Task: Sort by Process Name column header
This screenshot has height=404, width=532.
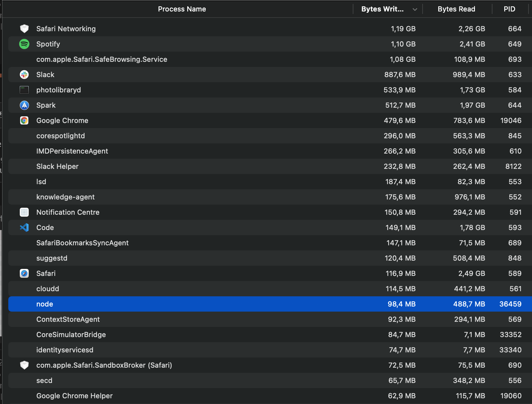Action: [x=182, y=9]
